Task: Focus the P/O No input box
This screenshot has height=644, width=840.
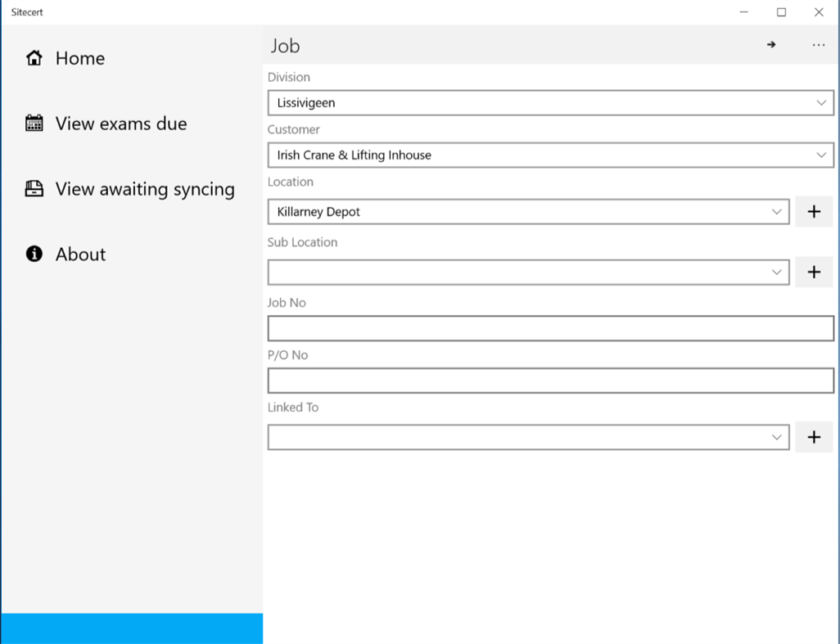Action: pyautogui.click(x=550, y=380)
